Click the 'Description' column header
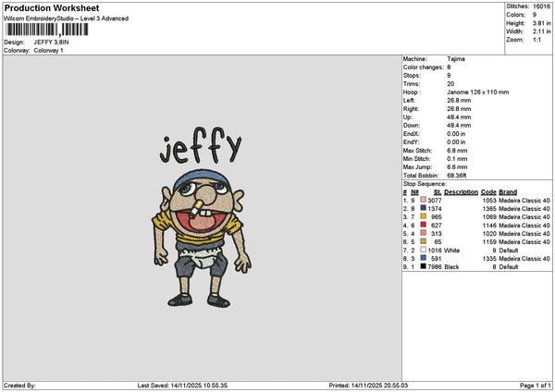 (x=462, y=192)
